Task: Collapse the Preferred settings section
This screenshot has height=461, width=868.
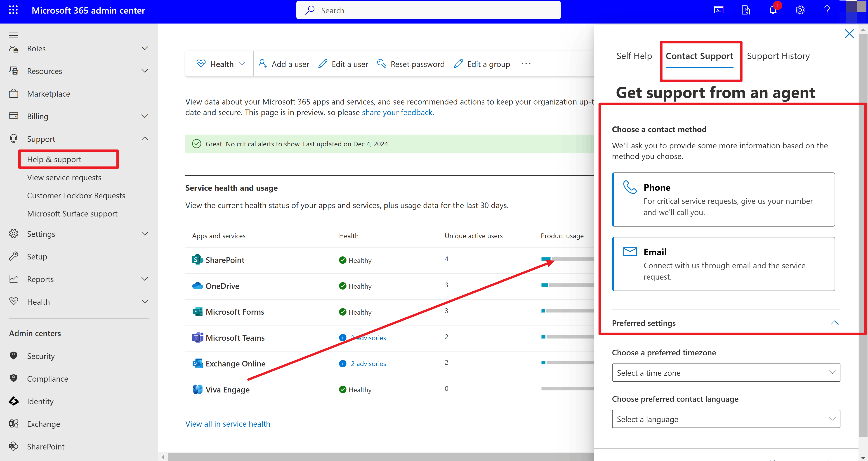Action: tap(834, 323)
